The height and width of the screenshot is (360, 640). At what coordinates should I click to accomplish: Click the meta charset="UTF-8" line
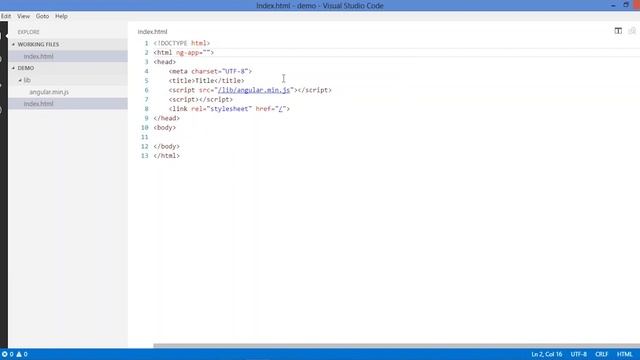pos(210,71)
